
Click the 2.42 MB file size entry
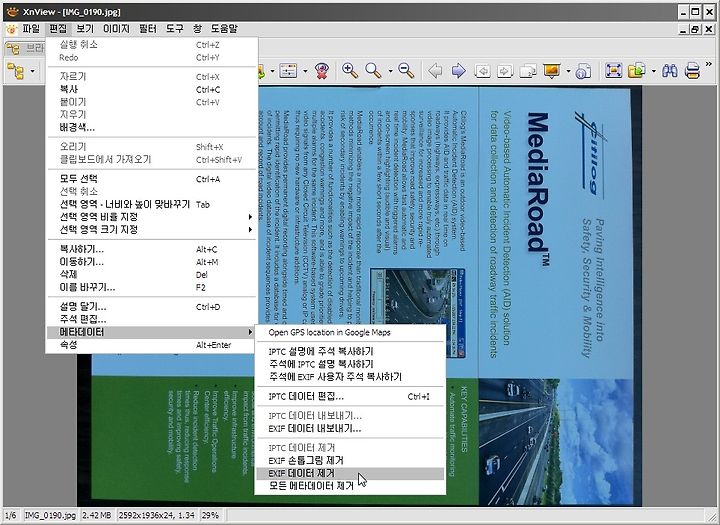(x=97, y=515)
